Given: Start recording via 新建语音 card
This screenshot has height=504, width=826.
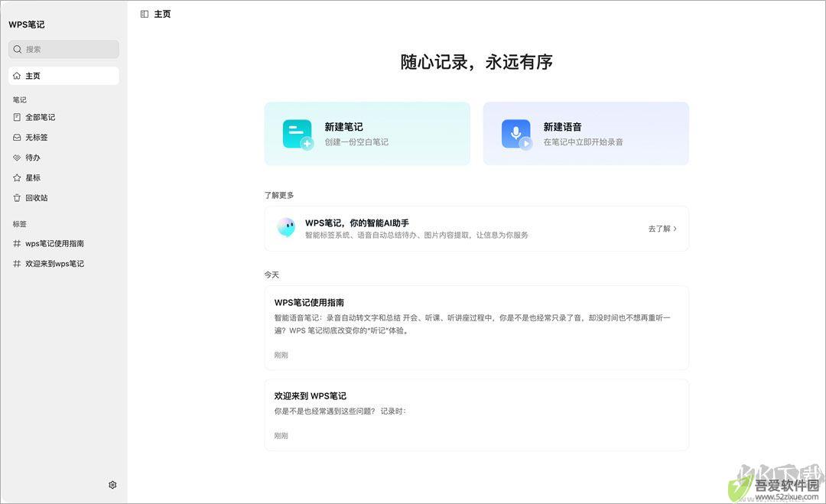Looking at the screenshot, I should 586,134.
